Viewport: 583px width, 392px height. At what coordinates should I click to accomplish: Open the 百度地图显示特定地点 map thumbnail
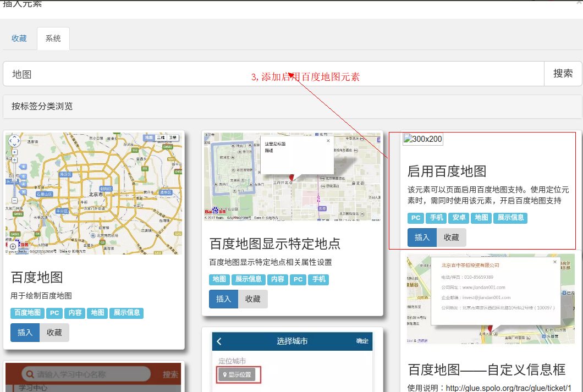coord(292,176)
